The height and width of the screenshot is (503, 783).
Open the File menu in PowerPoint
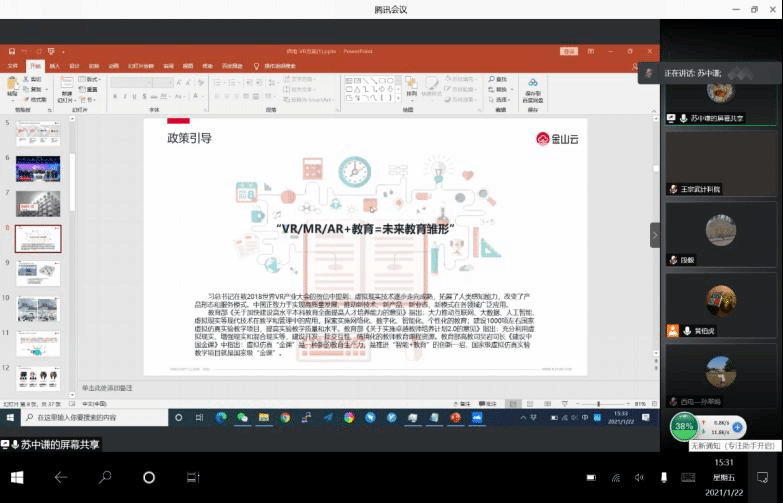pos(13,66)
